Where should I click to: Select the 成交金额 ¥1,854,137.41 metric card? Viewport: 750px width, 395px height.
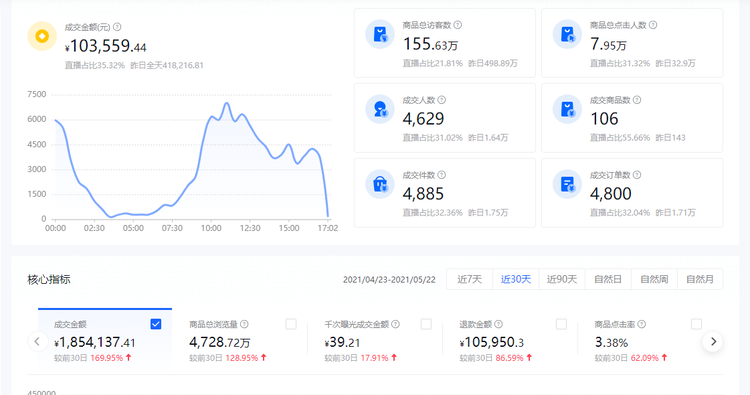[x=105, y=339]
